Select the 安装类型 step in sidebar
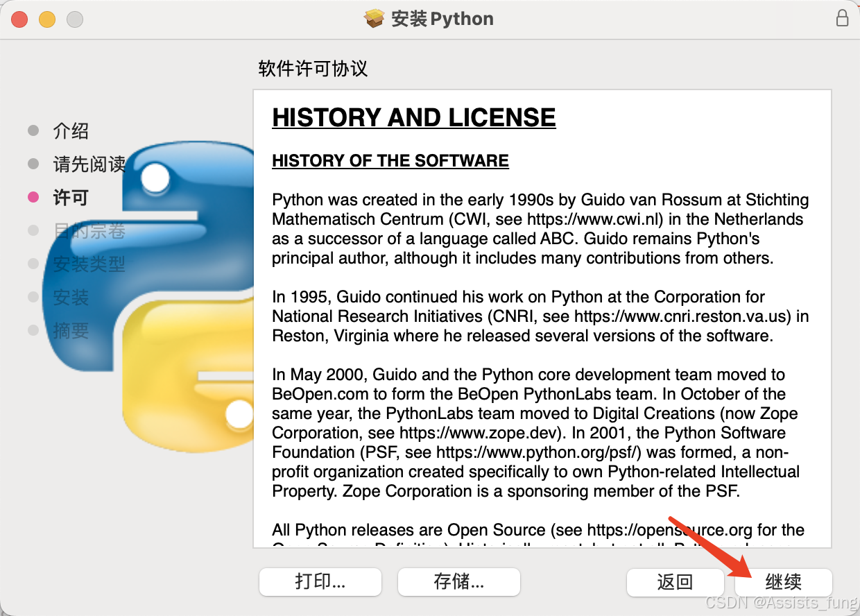 89,264
